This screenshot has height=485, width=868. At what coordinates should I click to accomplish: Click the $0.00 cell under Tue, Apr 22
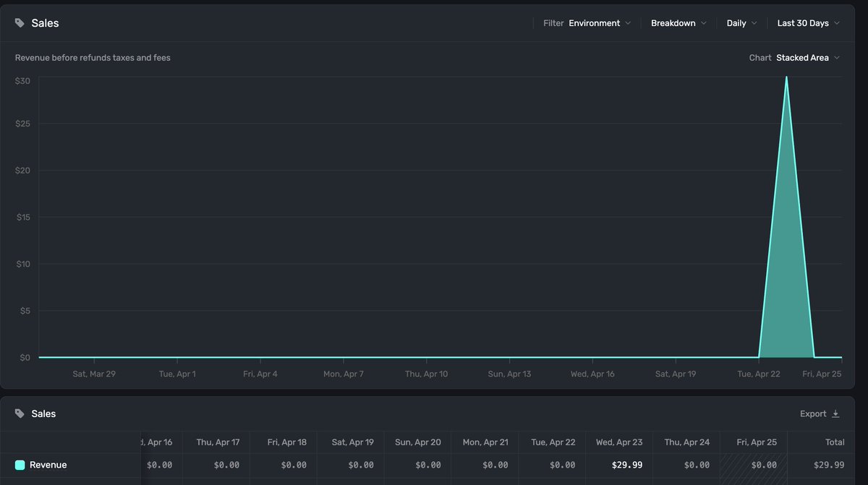tap(562, 465)
